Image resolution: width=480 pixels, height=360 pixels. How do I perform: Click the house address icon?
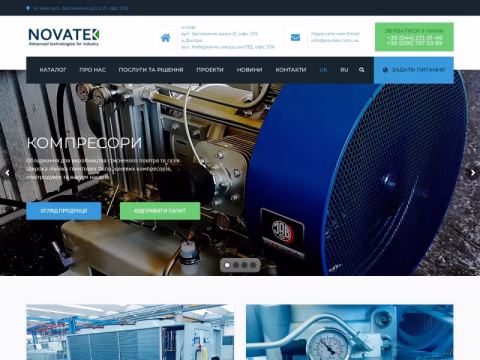click(165, 38)
